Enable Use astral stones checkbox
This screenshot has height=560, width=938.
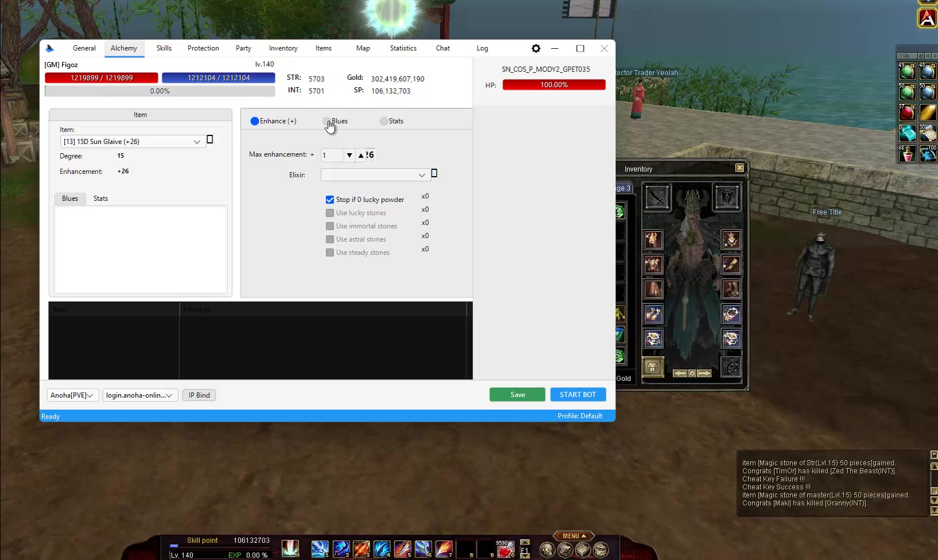pyautogui.click(x=330, y=239)
